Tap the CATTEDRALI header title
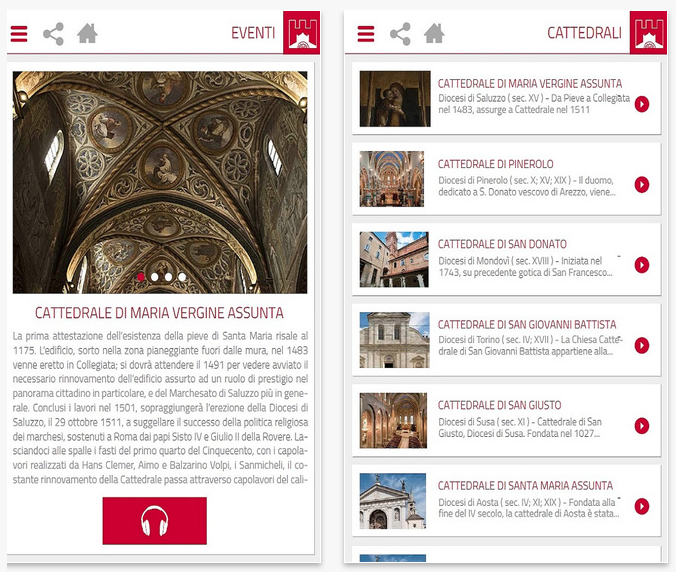 click(584, 33)
